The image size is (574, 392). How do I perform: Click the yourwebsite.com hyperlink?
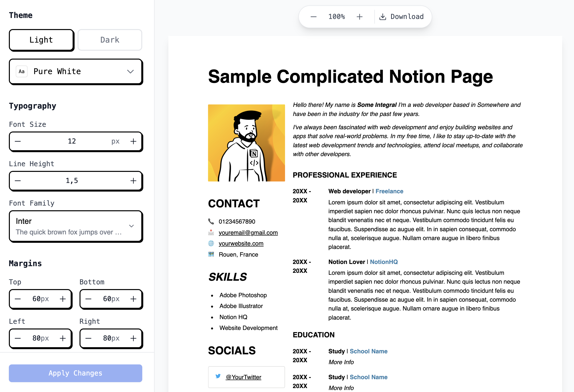coord(241,244)
